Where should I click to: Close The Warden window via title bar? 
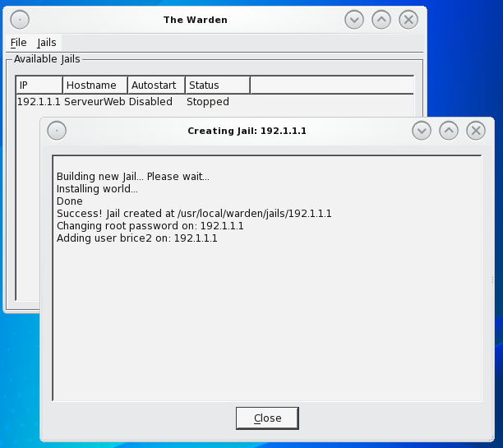point(408,20)
